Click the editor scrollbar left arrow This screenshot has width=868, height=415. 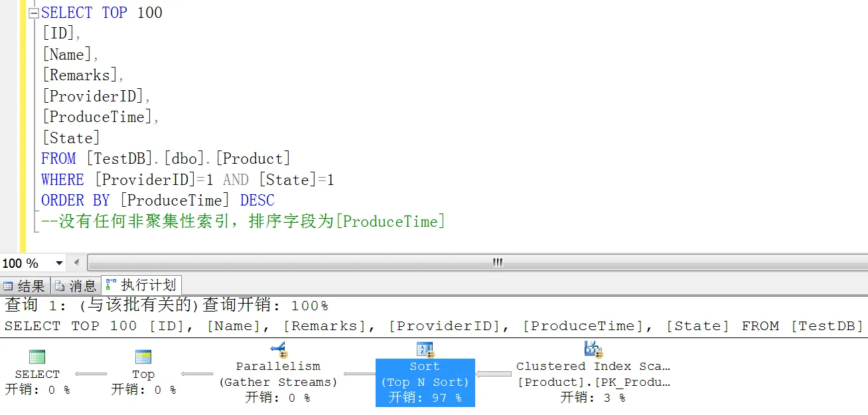76,263
